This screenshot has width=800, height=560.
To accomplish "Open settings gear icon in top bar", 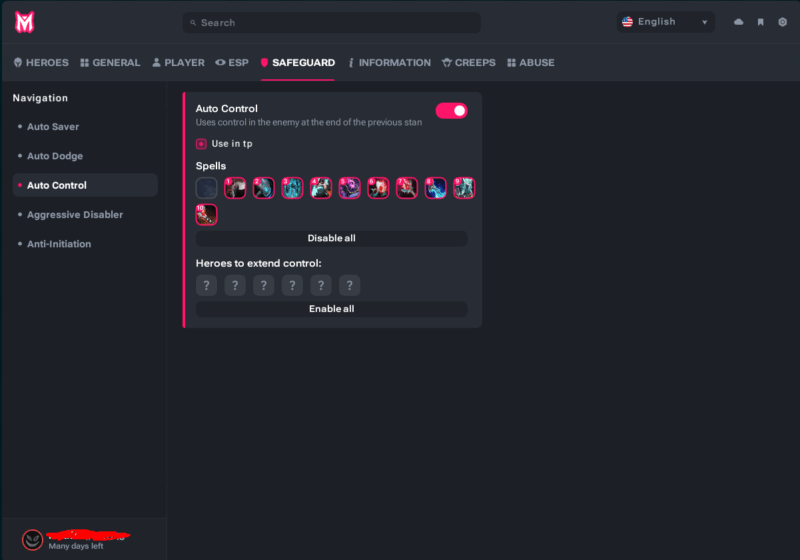I will coord(782,22).
